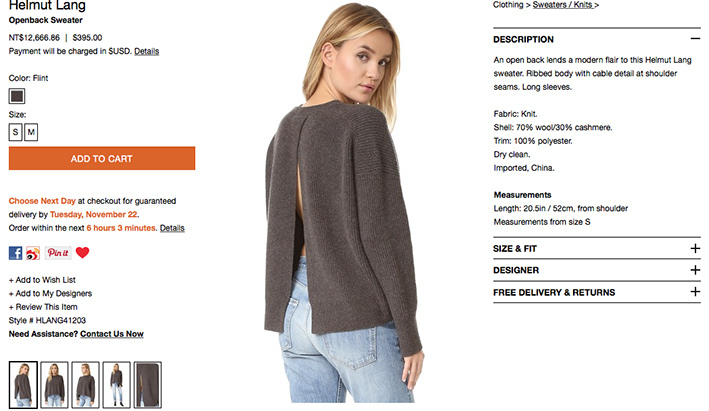Review This Item link
This screenshot has width=709, height=411.
[43, 307]
